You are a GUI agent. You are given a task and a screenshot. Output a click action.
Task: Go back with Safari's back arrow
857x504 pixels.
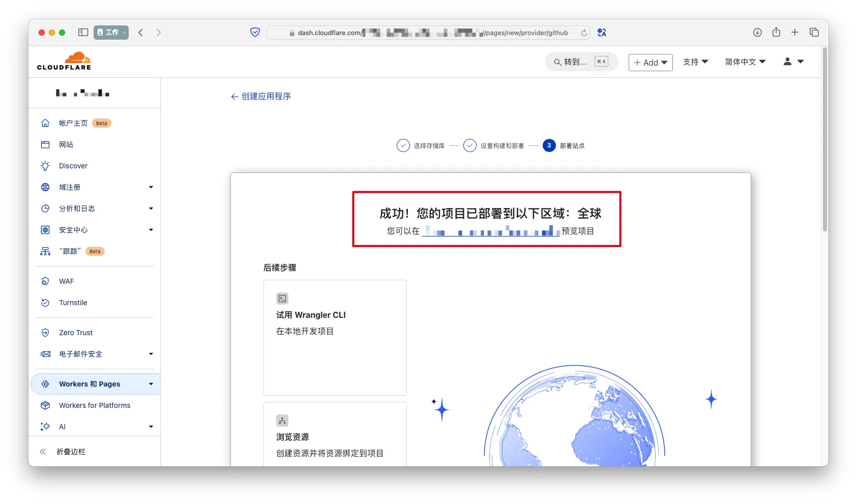[x=141, y=33]
